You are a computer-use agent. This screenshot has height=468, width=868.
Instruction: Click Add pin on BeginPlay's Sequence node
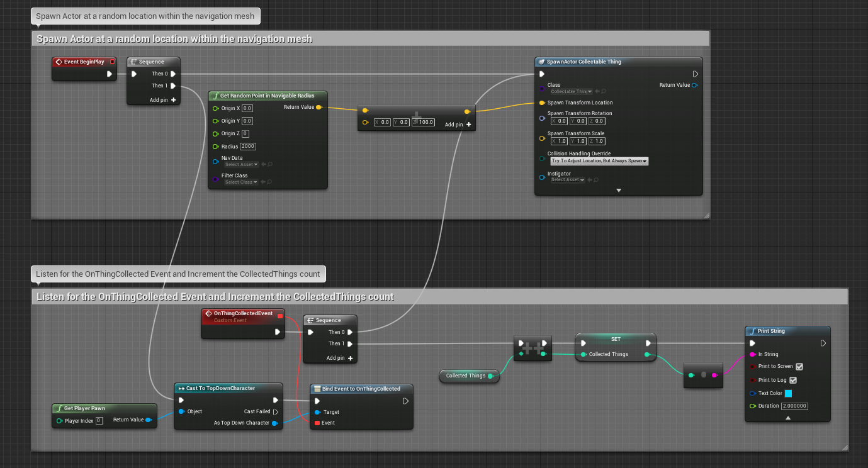(x=163, y=100)
